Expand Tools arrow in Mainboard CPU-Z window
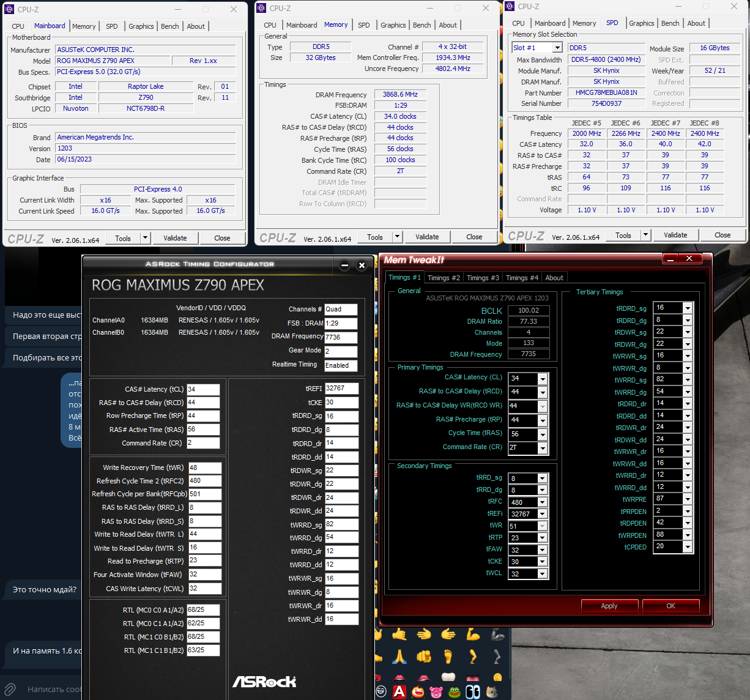This screenshot has width=750, height=700. (145, 238)
